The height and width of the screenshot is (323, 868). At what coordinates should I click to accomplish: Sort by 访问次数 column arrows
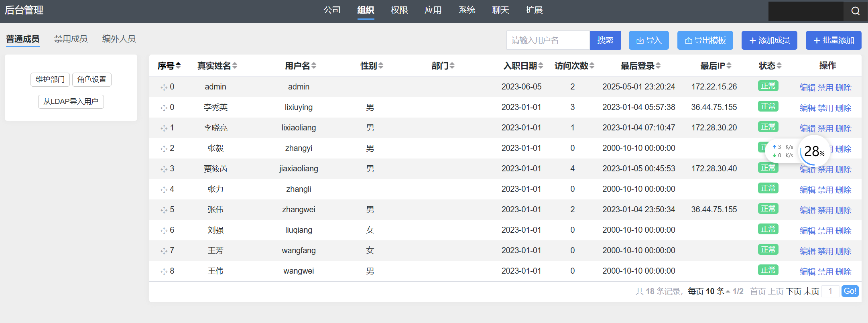[592, 65]
